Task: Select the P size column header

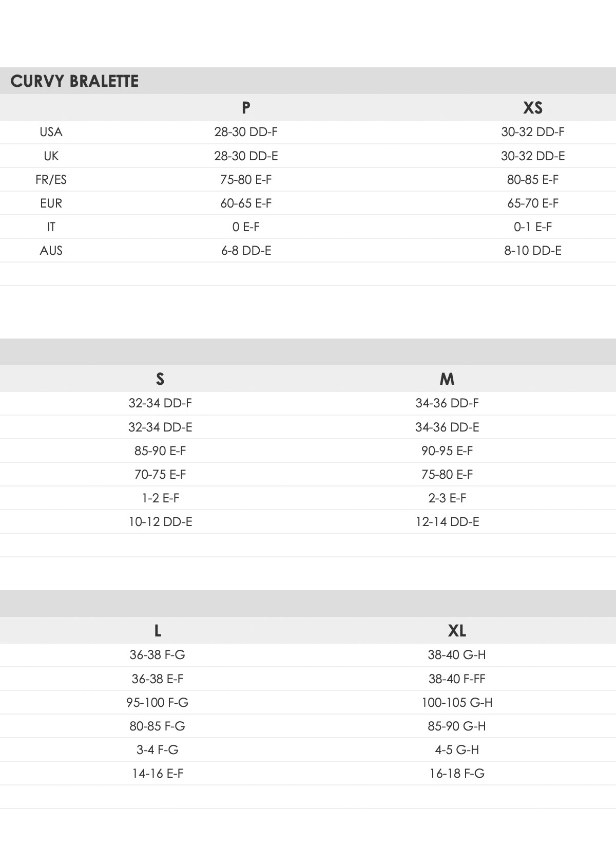Action: 246,107
